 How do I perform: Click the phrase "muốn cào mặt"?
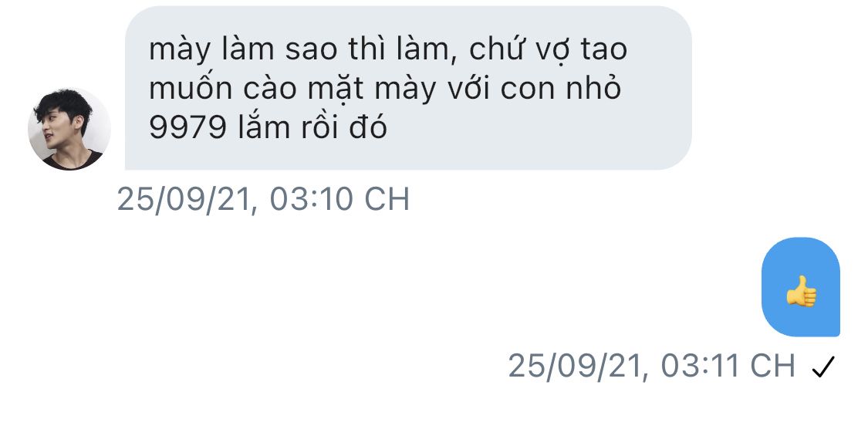coord(258,89)
